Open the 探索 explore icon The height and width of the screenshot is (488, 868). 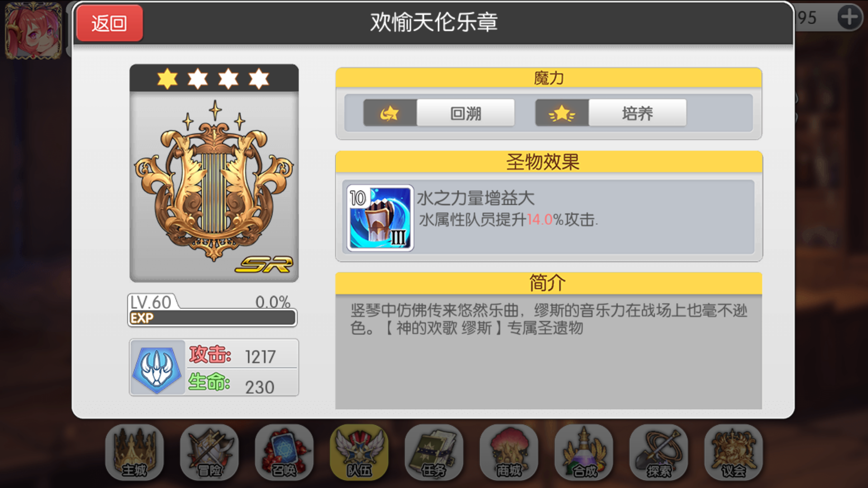point(659,452)
